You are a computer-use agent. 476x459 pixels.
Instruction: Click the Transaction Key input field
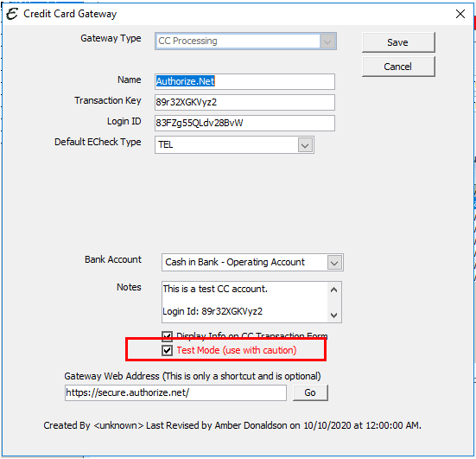point(244,102)
